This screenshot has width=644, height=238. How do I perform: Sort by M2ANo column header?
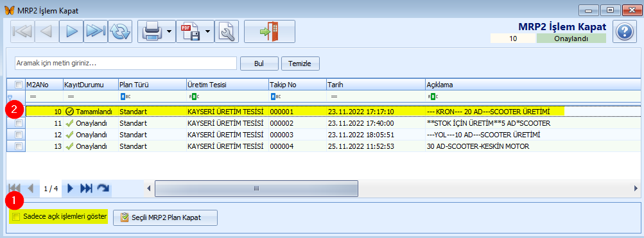coord(44,85)
